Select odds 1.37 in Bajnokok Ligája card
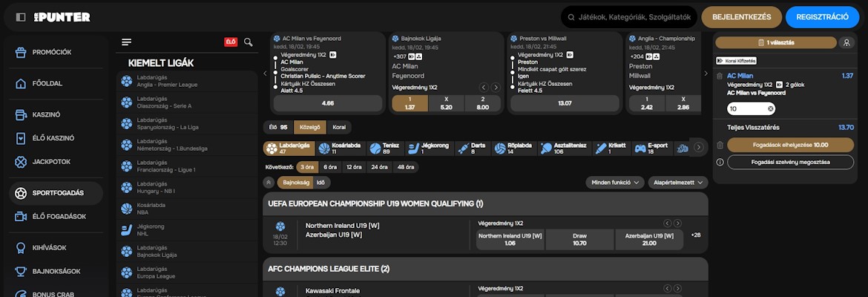This screenshot has width=868, height=297. (410, 103)
